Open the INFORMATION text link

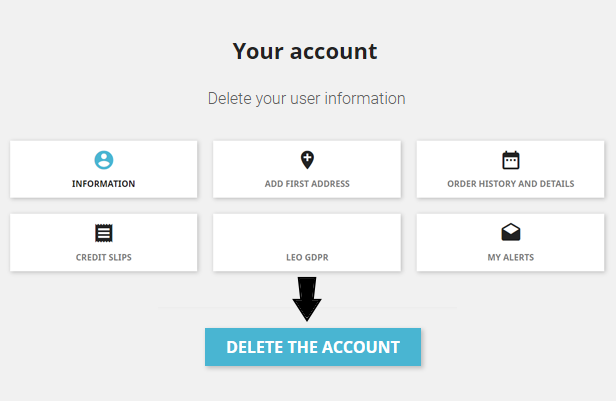pyautogui.click(x=104, y=184)
